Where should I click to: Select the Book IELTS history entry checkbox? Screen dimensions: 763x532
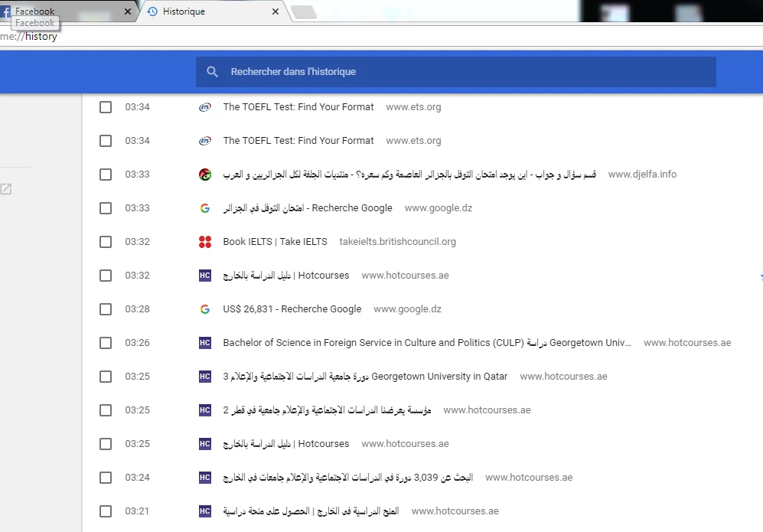pyautogui.click(x=105, y=241)
